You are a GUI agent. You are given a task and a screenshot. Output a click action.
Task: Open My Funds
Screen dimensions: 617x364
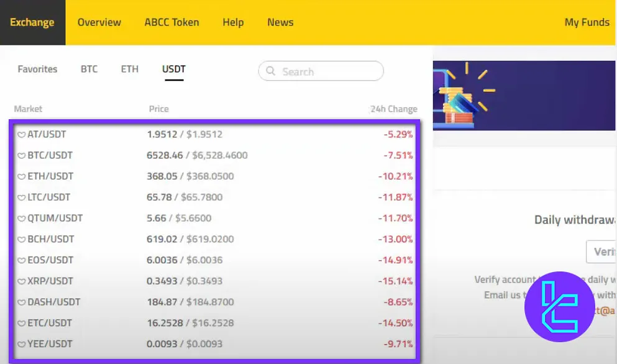587,22
